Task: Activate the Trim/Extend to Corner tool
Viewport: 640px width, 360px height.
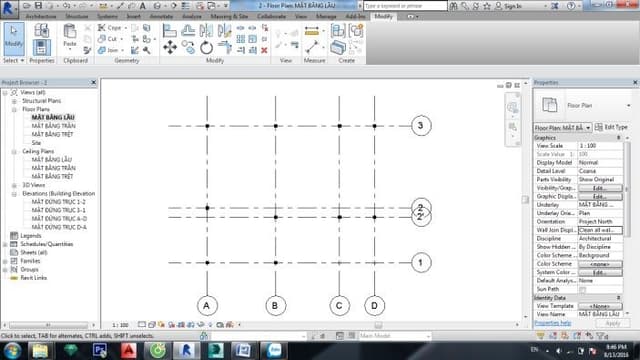Action: 224,47
